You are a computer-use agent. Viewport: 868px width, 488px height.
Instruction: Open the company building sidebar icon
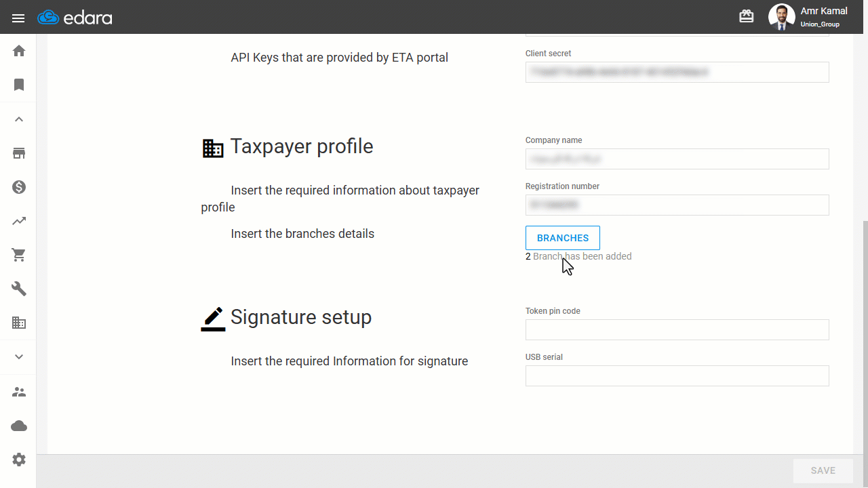pos(19,323)
